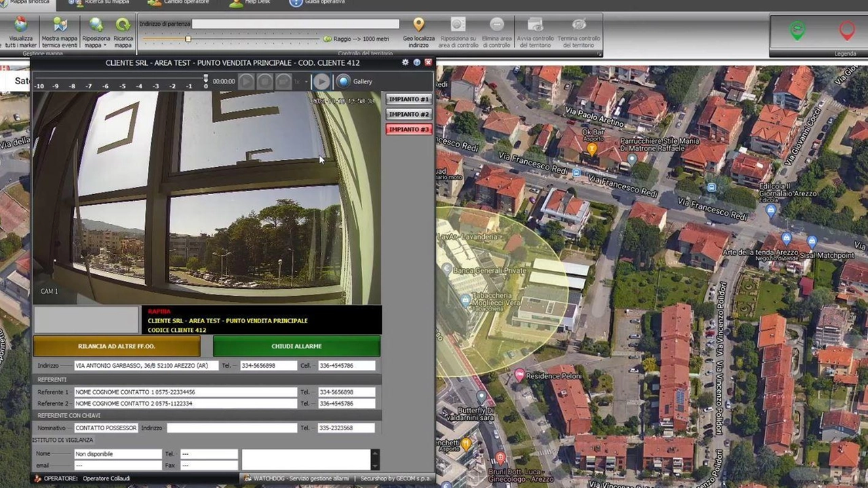
Task: Click Riposiziona su area di controllo
Action: (x=458, y=32)
